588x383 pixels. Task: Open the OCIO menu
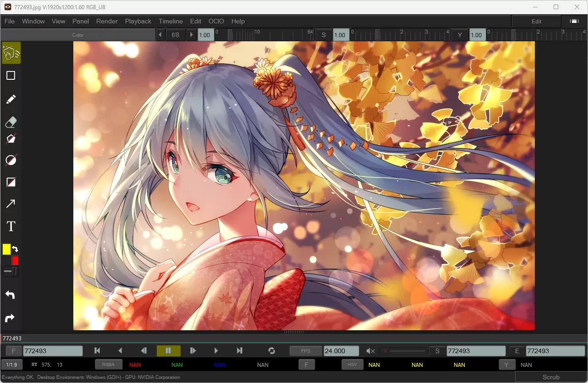(216, 21)
